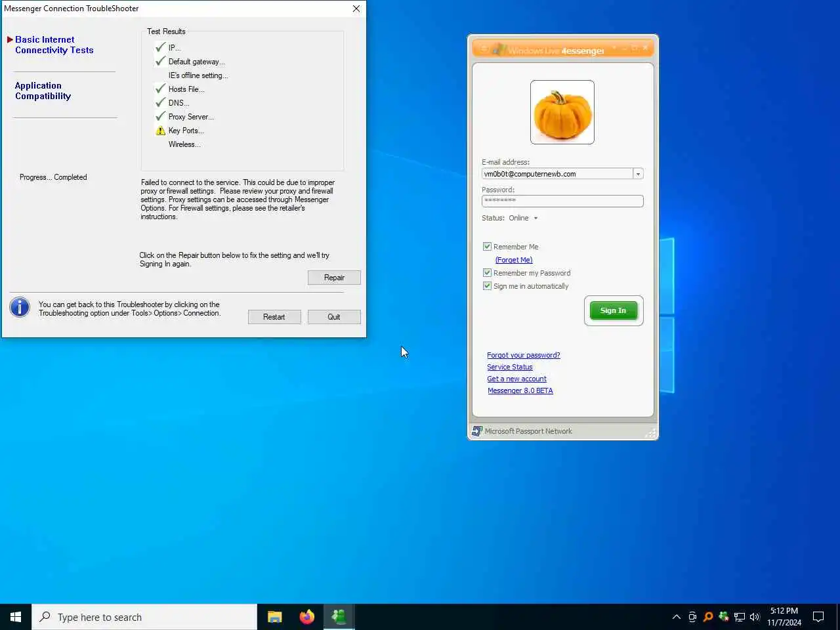Screen dimensions: 840x630
Task: Click the orange magnifier tray icon
Action: click(x=708, y=617)
